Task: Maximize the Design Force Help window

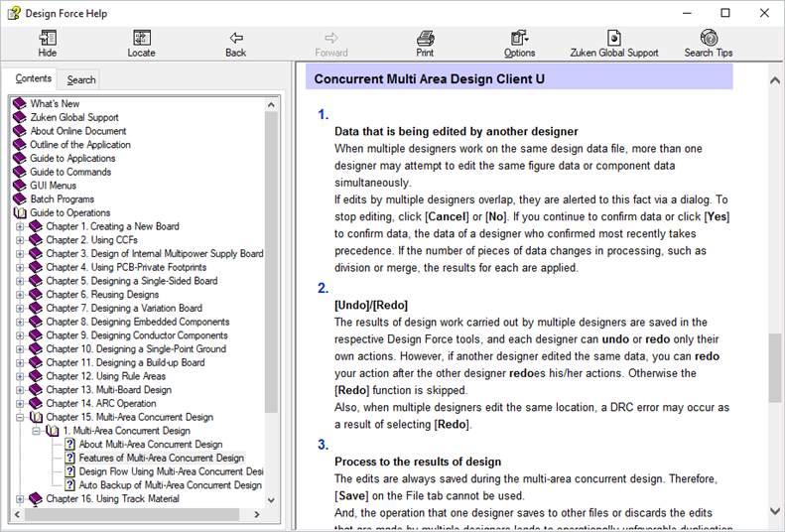Action: coord(724,13)
